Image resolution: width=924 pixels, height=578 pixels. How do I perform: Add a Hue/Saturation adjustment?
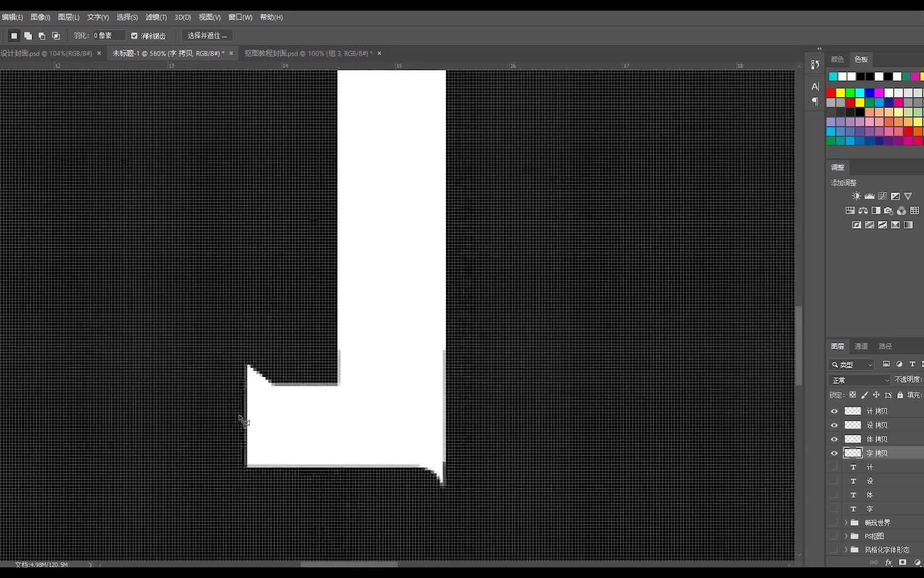pos(850,210)
